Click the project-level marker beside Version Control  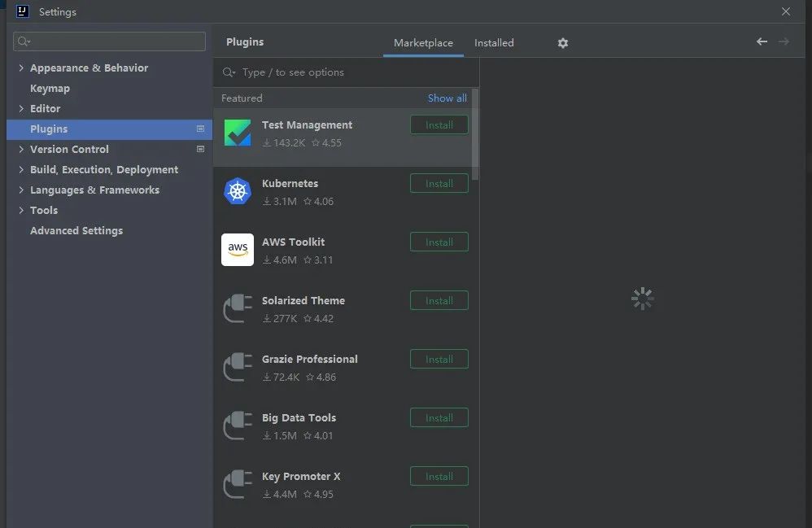(200, 149)
